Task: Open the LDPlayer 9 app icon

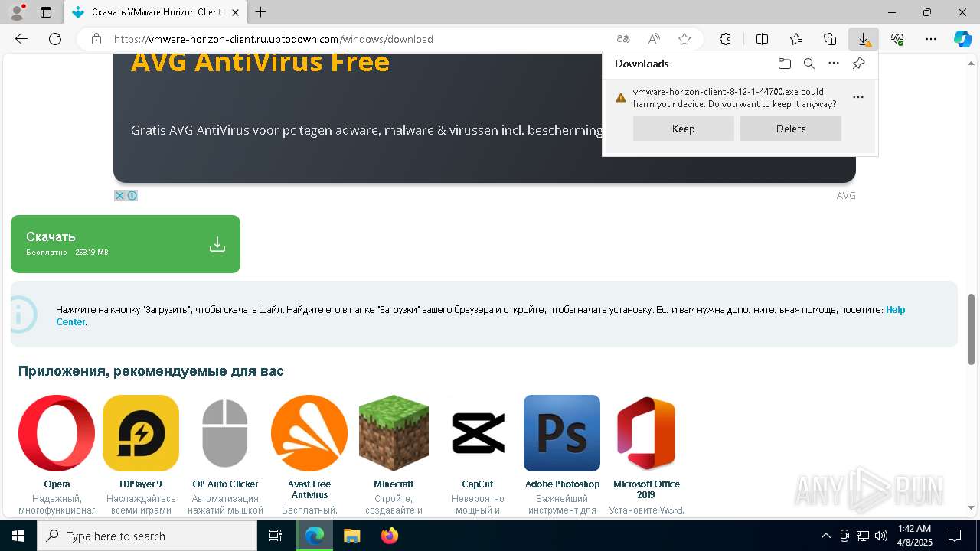Action: pos(141,433)
